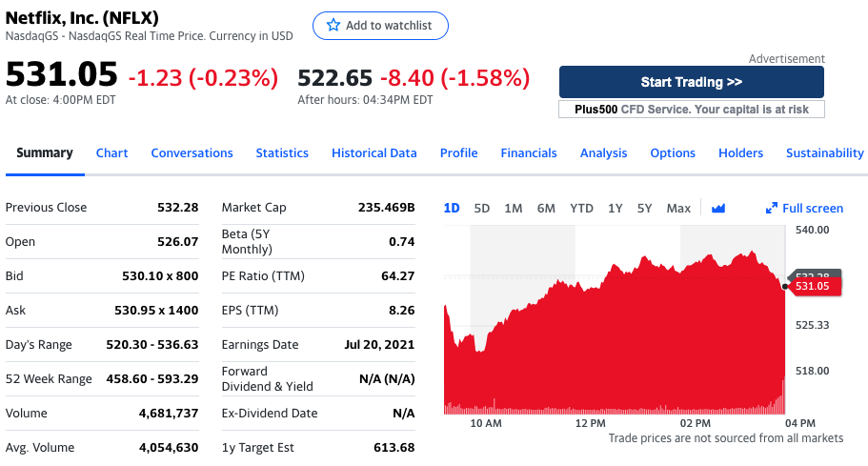
Task: Switch to the area chart type icon
Action: (x=718, y=208)
